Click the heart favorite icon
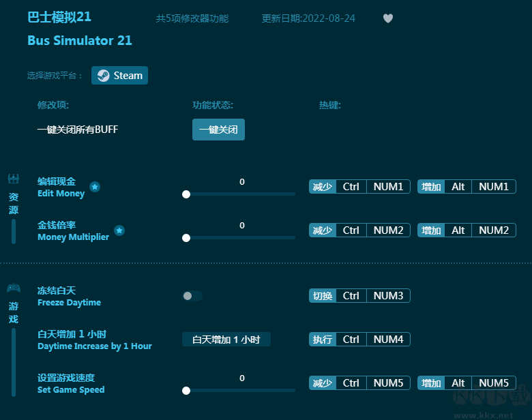Image resolution: width=532 pixels, height=420 pixels. [388, 18]
